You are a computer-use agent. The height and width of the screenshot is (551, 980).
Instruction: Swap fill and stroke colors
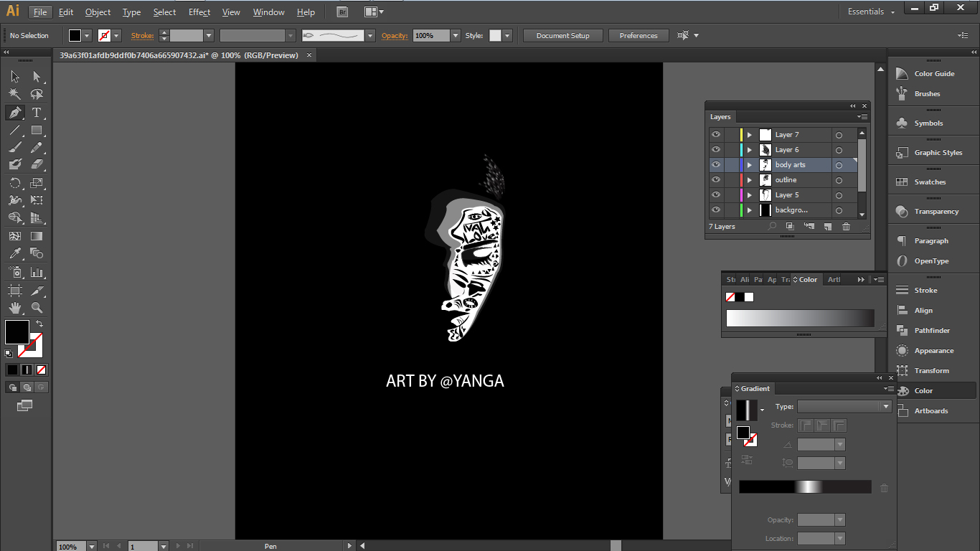click(x=39, y=324)
